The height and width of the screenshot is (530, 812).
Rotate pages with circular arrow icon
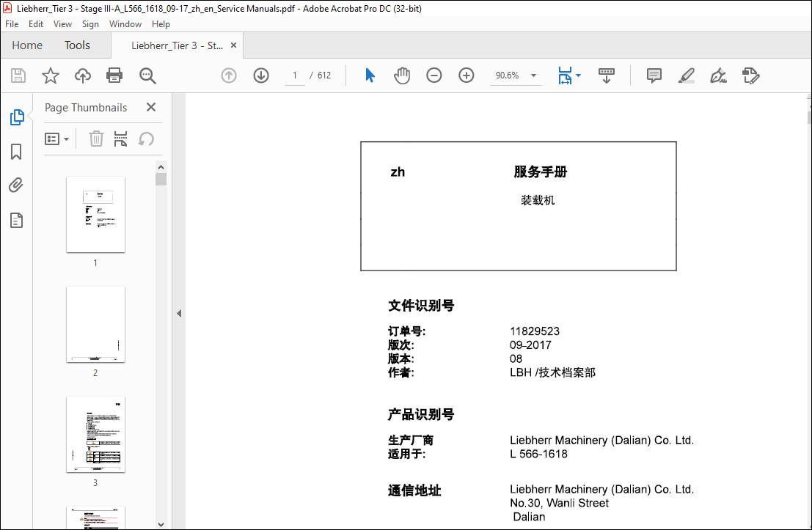tap(146, 139)
